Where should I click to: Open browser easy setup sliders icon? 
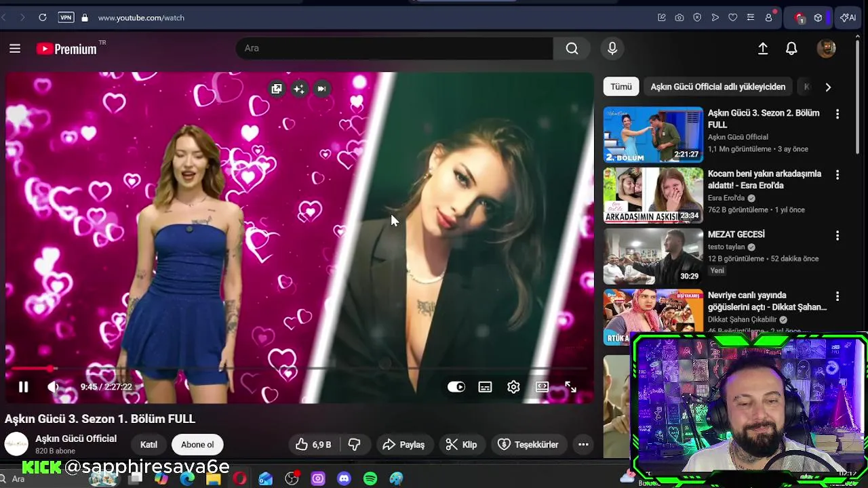pyautogui.click(x=750, y=18)
